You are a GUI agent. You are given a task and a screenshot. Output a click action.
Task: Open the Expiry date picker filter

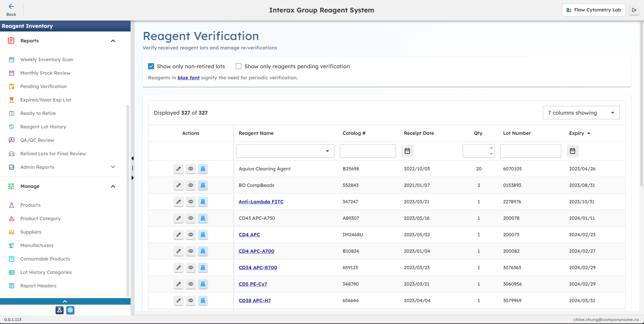(572, 151)
